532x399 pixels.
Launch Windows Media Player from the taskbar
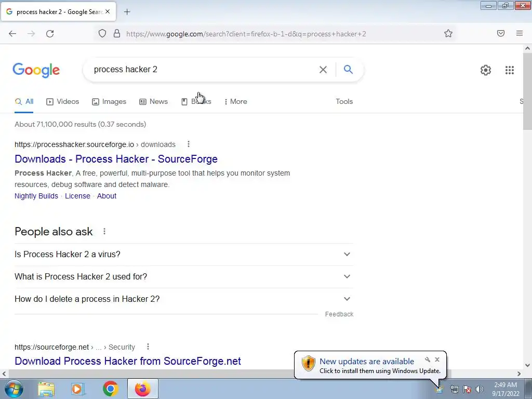tap(78, 389)
